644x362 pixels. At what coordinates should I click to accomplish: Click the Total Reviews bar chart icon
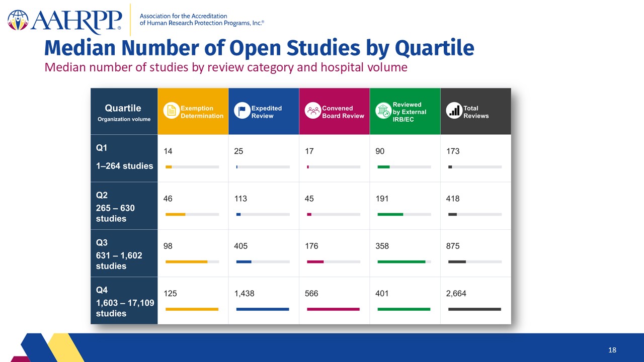[454, 111]
